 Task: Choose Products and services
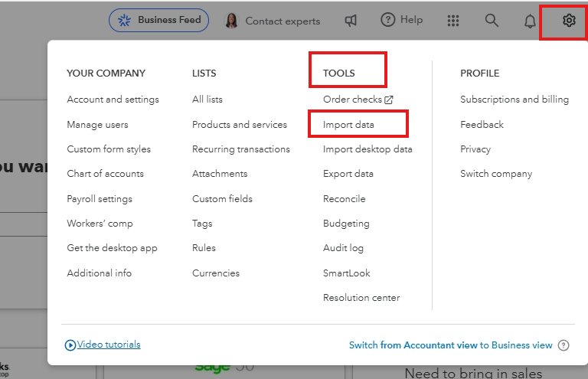(240, 124)
